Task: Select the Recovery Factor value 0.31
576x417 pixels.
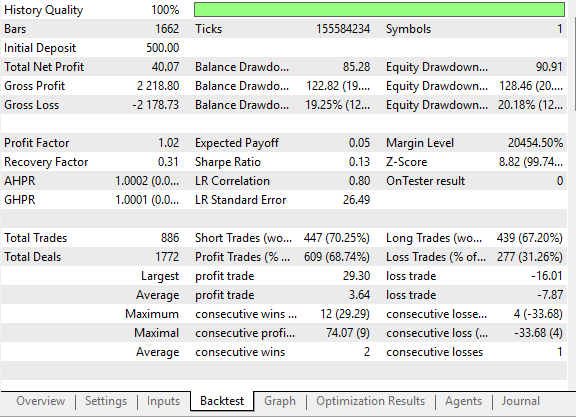Action: click(168, 162)
